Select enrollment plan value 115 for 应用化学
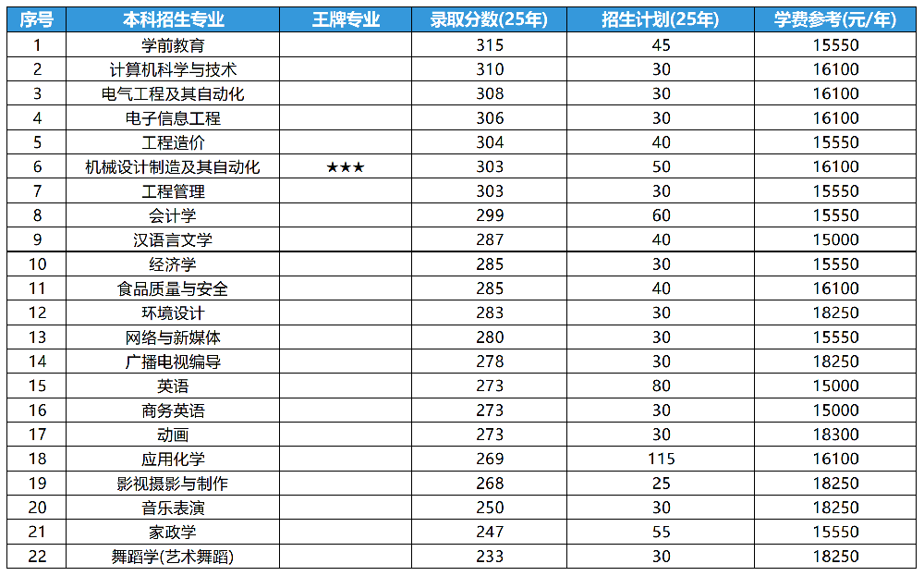This screenshot has width=924, height=576. coord(661,459)
